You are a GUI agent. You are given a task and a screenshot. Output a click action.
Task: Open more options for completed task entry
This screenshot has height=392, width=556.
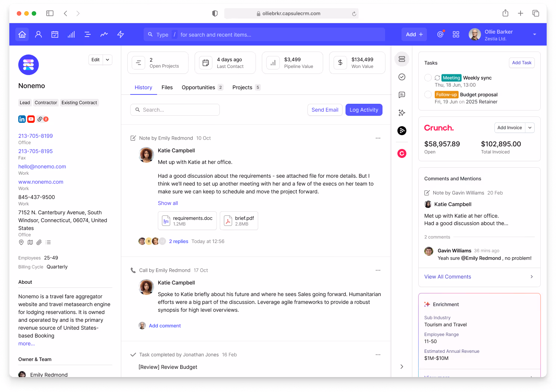click(378, 355)
